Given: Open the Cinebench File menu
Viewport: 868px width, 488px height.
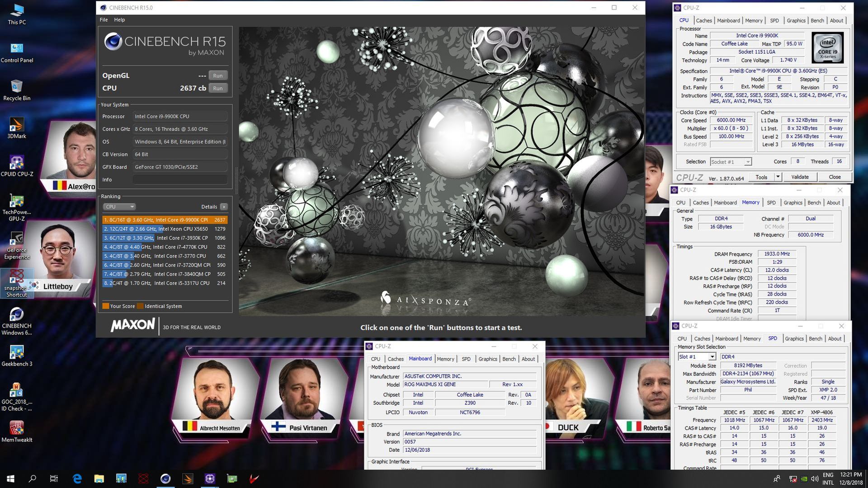Looking at the screenshot, I should pyautogui.click(x=104, y=19).
